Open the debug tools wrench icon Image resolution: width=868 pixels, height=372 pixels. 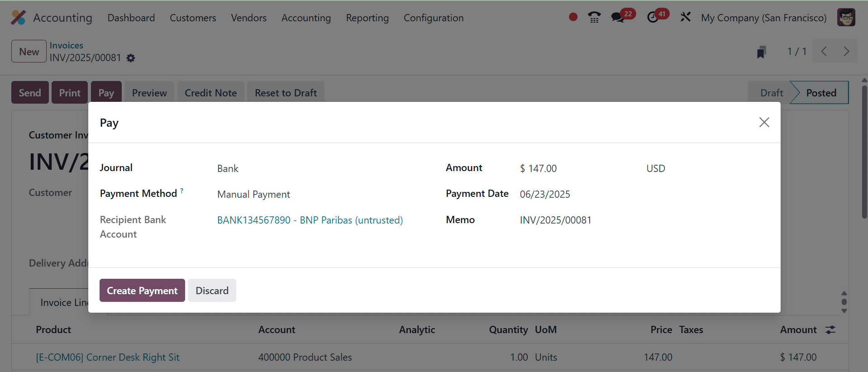click(685, 17)
